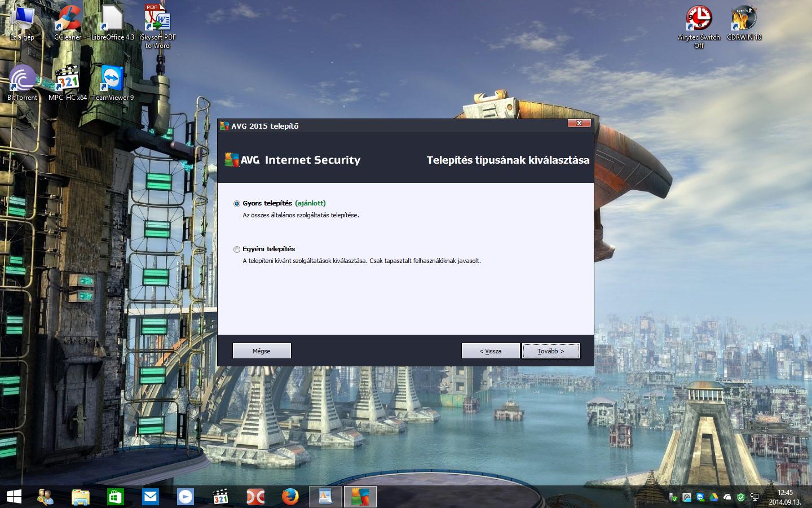812x508 pixels.
Task: Open the Windows Store taskbar icon
Action: pyautogui.click(x=116, y=497)
